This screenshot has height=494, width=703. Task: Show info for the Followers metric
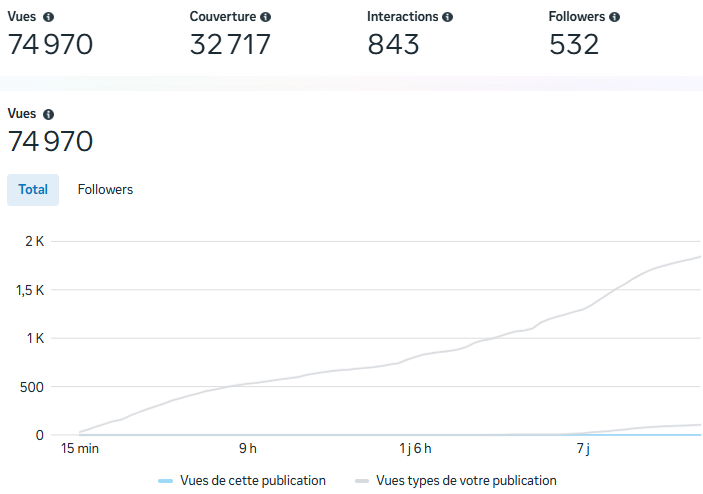tap(614, 17)
